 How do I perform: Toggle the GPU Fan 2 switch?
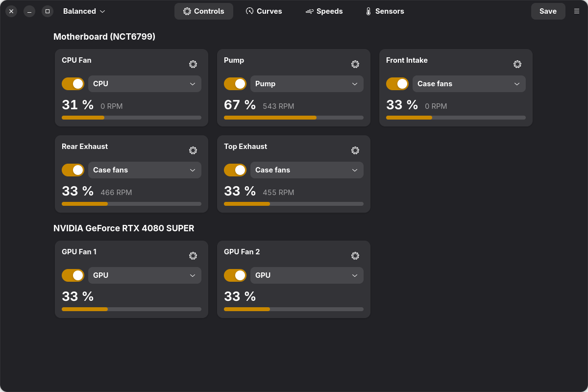[x=235, y=275]
